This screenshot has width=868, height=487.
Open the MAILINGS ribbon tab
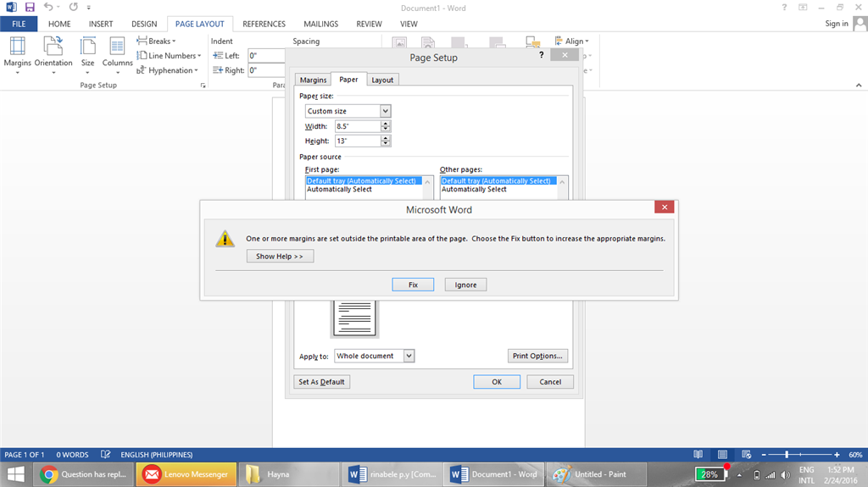320,24
